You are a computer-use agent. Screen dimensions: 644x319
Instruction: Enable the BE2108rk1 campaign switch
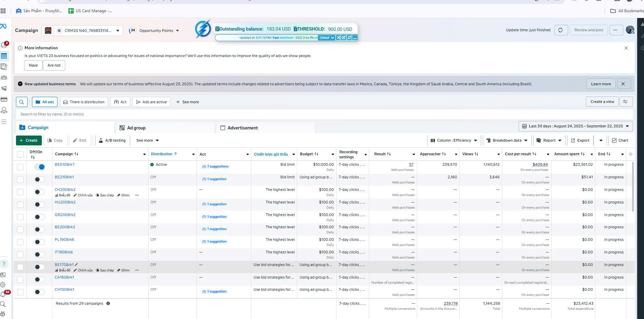pos(39,179)
